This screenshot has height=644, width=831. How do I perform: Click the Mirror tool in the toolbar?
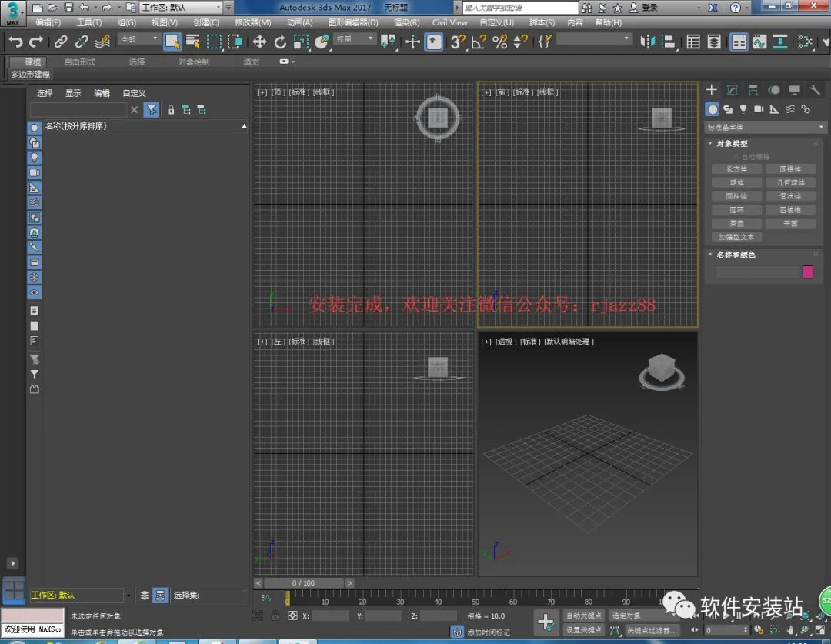pos(648,42)
